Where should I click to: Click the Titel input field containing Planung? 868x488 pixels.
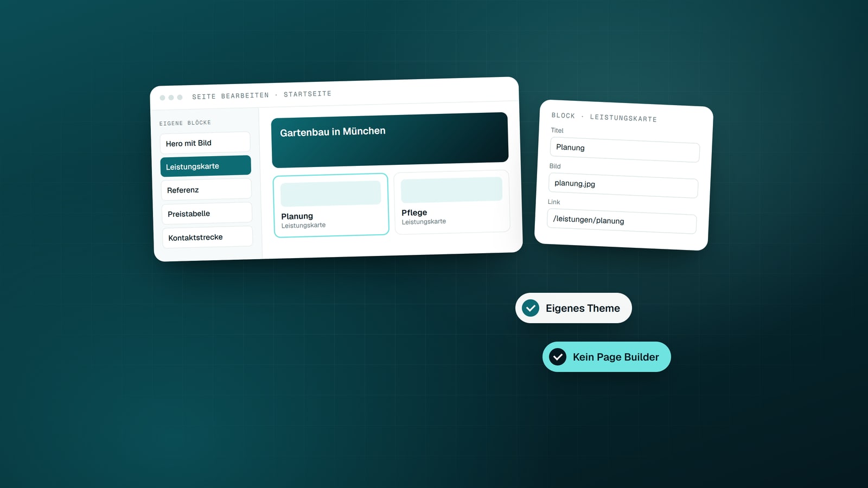coord(624,149)
